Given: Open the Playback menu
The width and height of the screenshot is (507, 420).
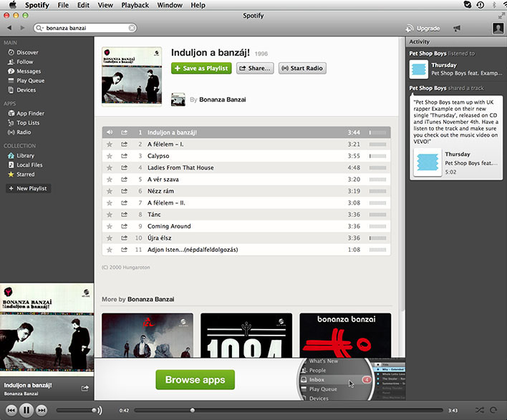Looking at the screenshot, I should tap(135, 5).
